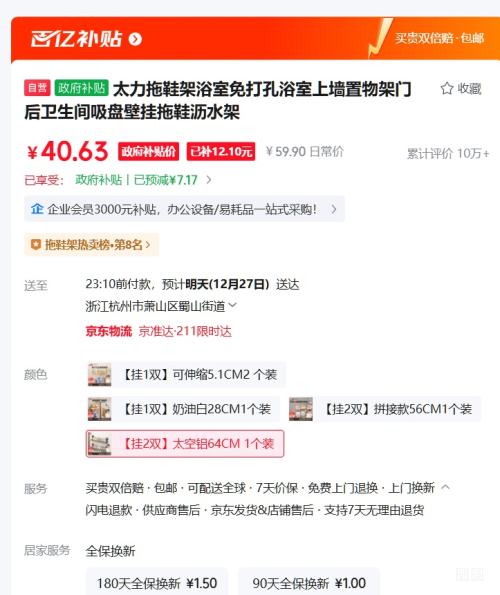This screenshot has height=595, width=500.
Task: Select 【挂2双】拼接款56CM1个装 option
Action: [x=384, y=409]
